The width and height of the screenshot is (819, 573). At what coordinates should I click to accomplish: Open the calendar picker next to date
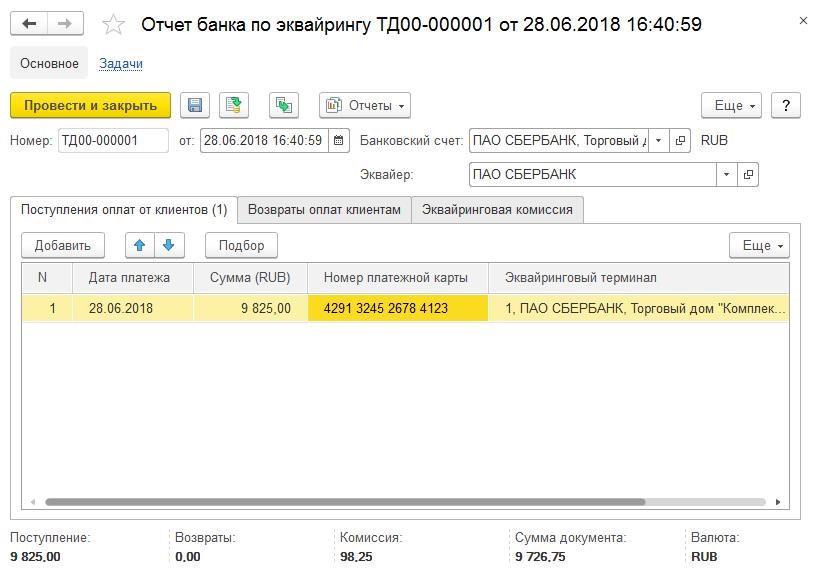tap(338, 141)
